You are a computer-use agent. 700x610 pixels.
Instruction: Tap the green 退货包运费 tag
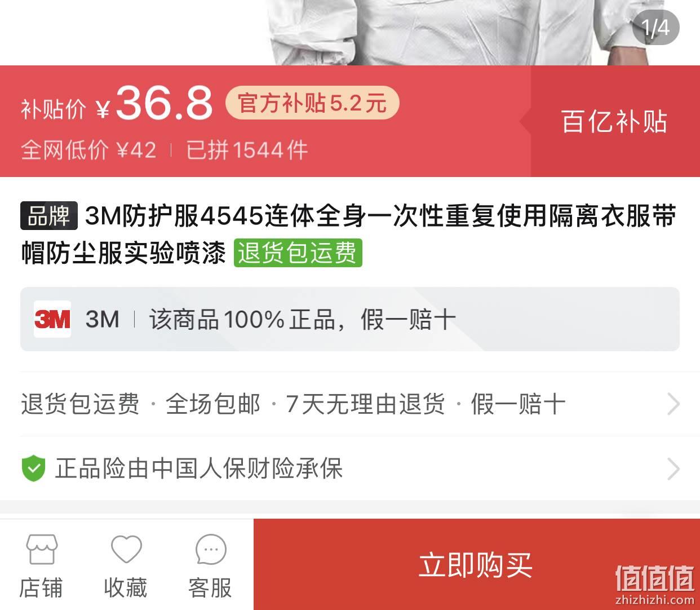pos(298,253)
